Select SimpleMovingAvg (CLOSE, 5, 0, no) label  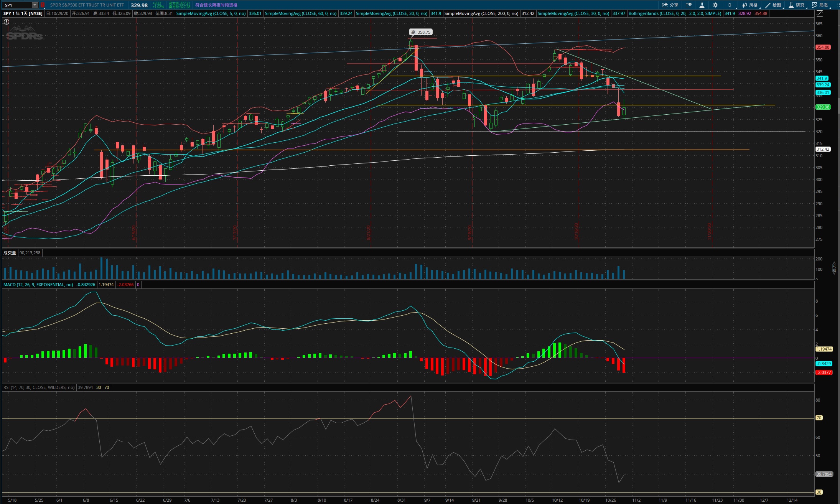pos(211,13)
